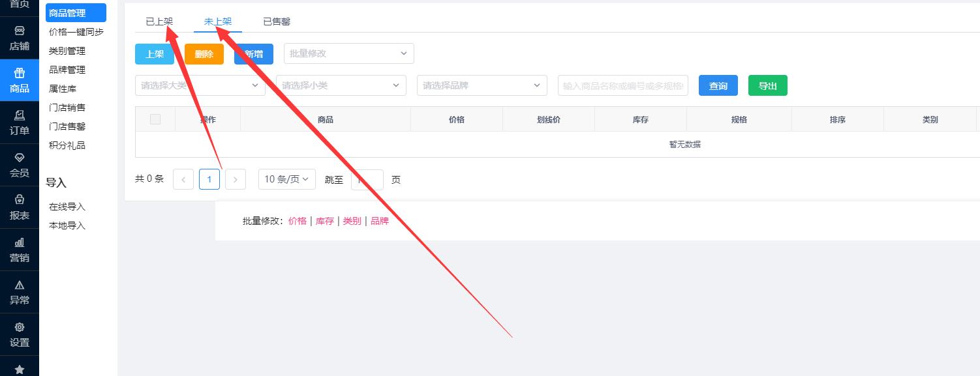The image size is (980, 376).
Task: Open the 请选择品牌 brand dropdown
Action: click(482, 85)
